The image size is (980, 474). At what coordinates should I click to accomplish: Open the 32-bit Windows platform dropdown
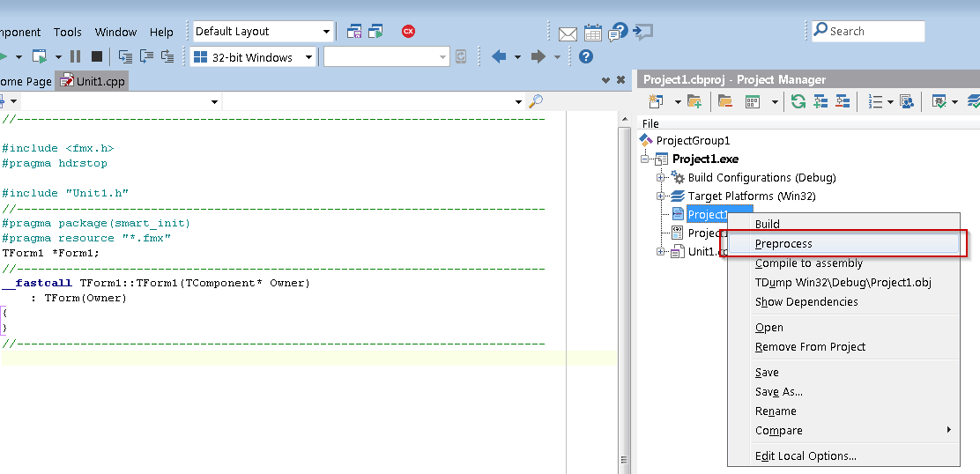(x=253, y=57)
